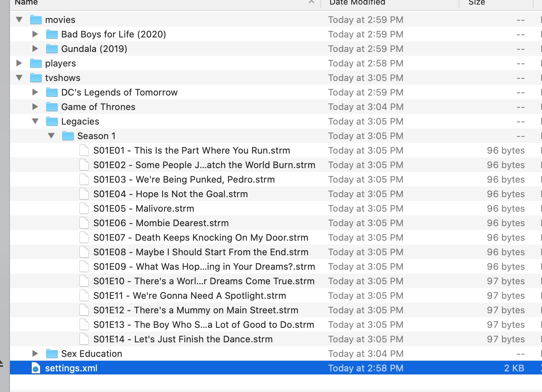Click the S01E07 file document icon
The image size is (542, 392).
(x=84, y=237)
